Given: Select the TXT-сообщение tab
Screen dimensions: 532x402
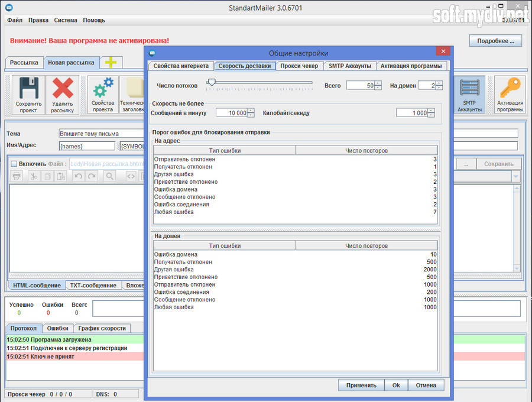Looking at the screenshot, I should tap(93, 286).
